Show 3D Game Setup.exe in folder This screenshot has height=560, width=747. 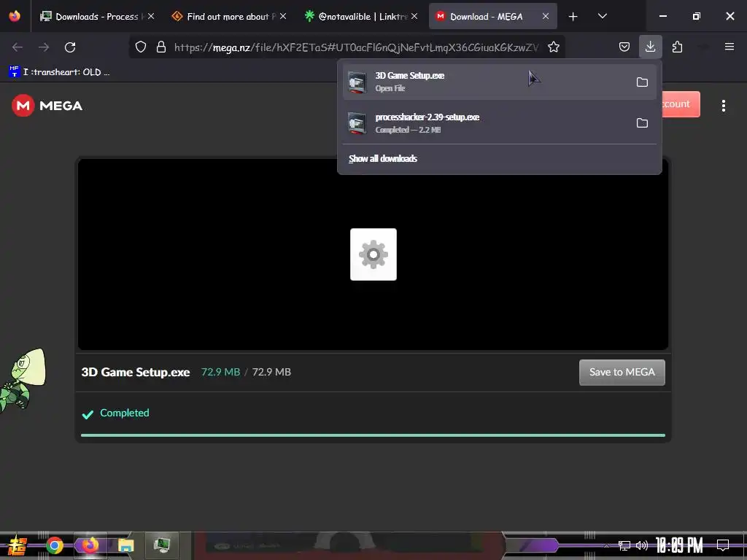[x=642, y=82]
